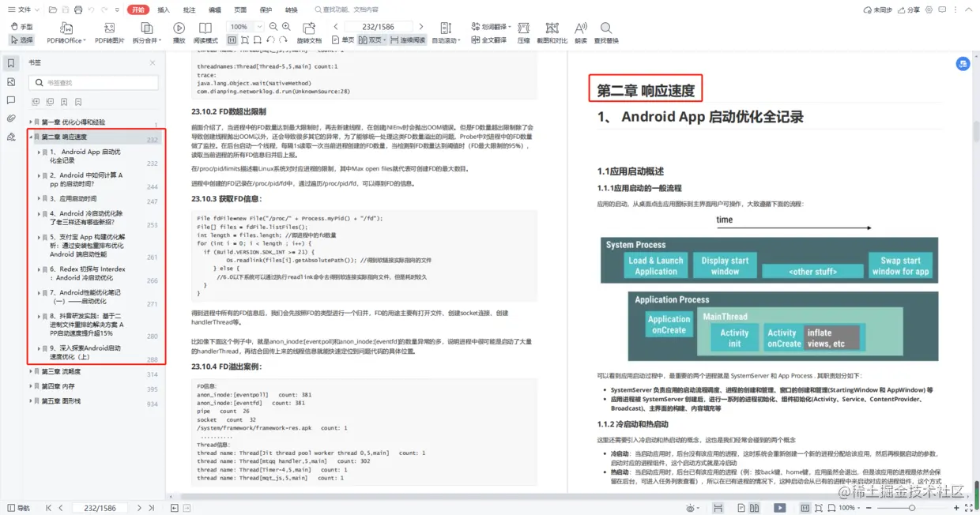The width and height of the screenshot is (980, 515).
Task: Open 截图和对比 screenshot and compare
Action: click(552, 33)
